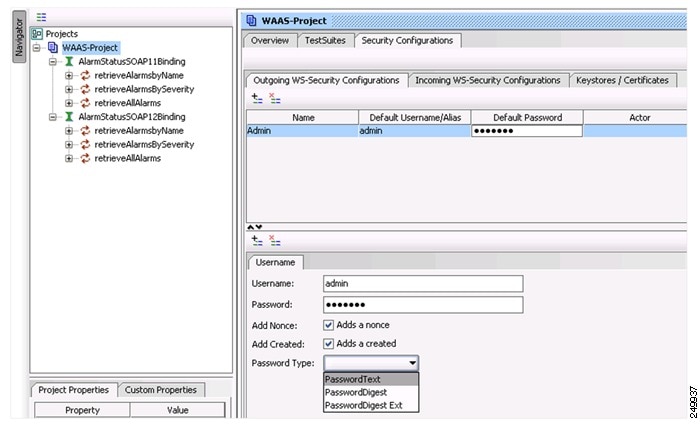Click the Property column header

click(x=82, y=410)
